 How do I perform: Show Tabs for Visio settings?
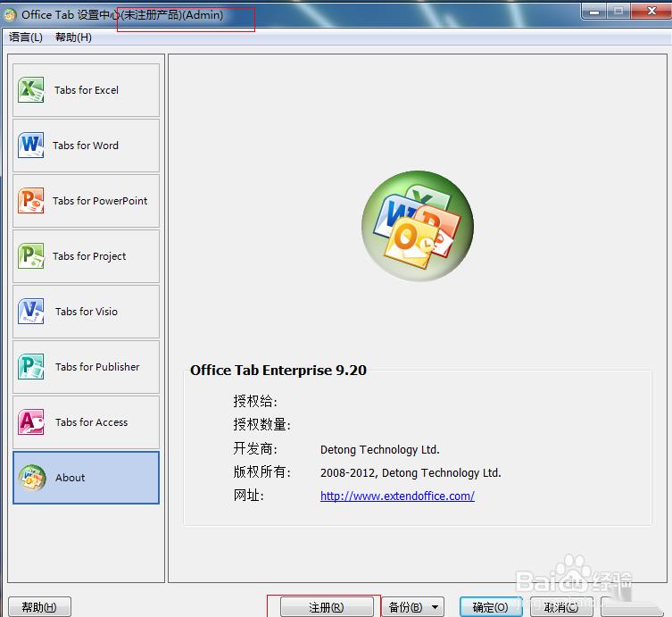86,312
